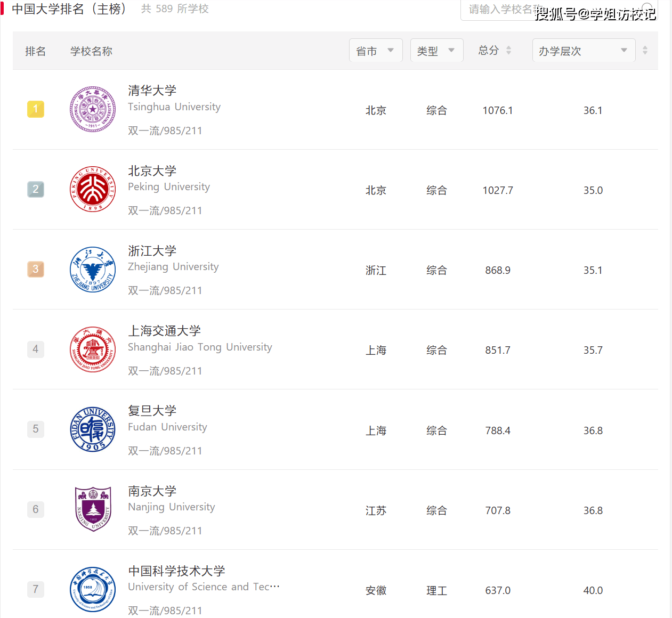Image resolution: width=672 pixels, height=618 pixels.
Task: Open 上海交通大学 school page
Action: (164, 331)
